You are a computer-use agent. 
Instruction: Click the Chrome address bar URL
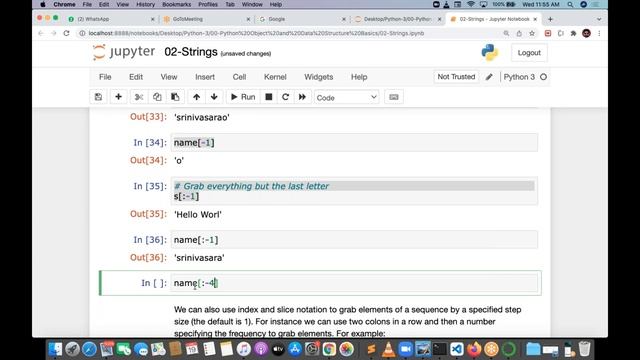(x=256, y=33)
